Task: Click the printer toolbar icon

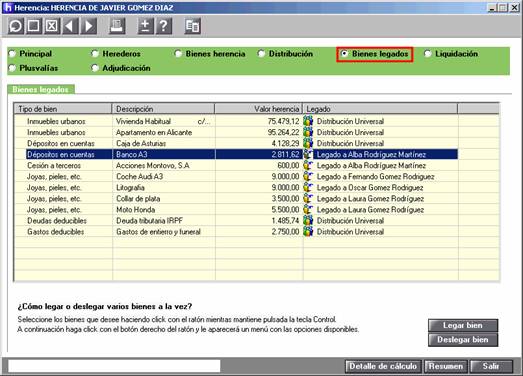Action: tap(117, 26)
